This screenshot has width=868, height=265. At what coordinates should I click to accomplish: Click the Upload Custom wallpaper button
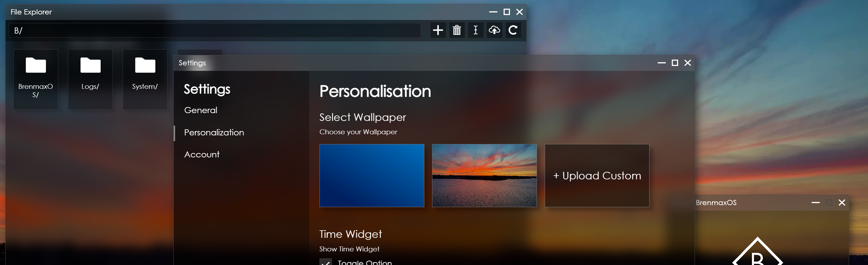click(x=597, y=175)
